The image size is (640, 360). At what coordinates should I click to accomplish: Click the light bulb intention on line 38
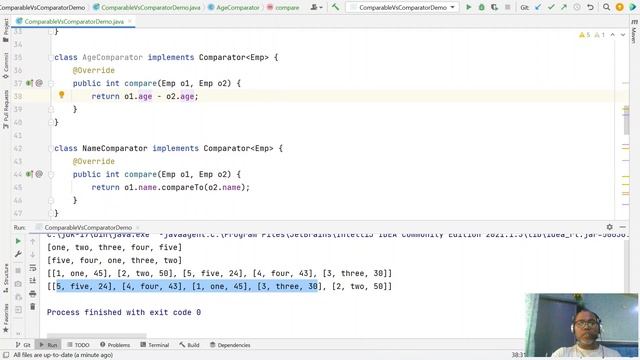click(x=62, y=95)
